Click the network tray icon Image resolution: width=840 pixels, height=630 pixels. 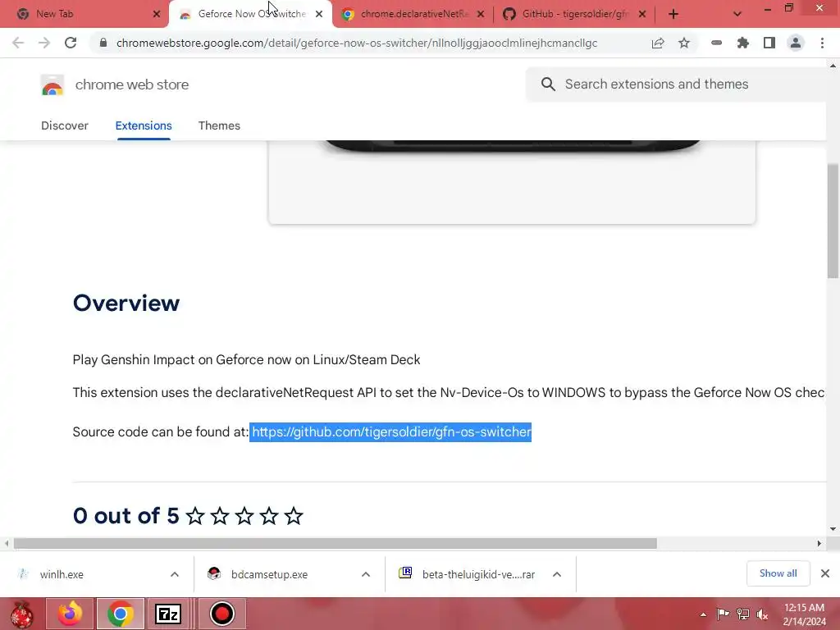tap(742, 614)
